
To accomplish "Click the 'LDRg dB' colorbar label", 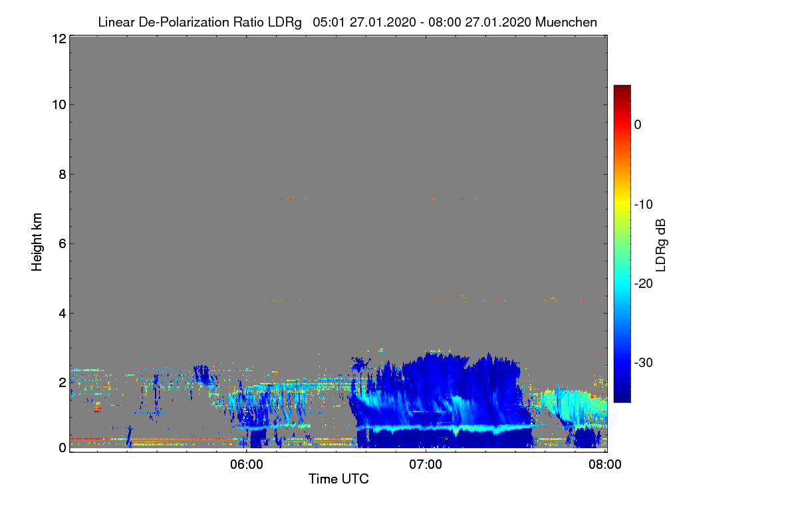I will click(x=660, y=245).
